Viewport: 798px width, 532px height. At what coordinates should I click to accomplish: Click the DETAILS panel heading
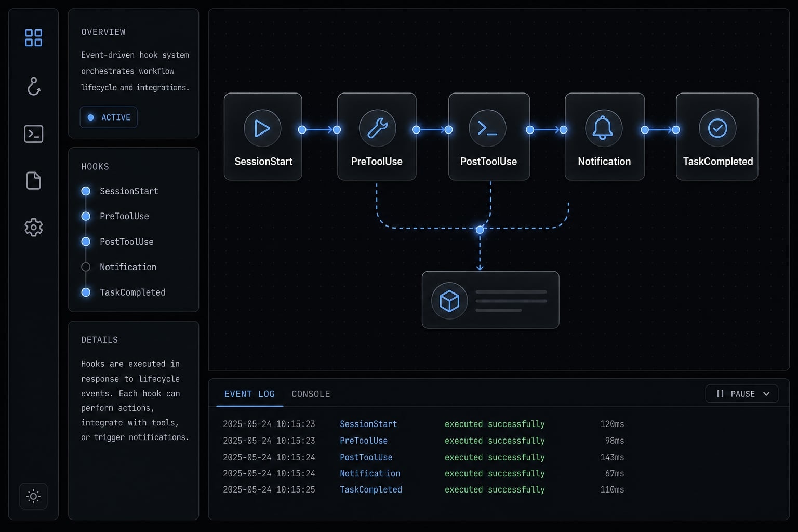coord(99,340)
